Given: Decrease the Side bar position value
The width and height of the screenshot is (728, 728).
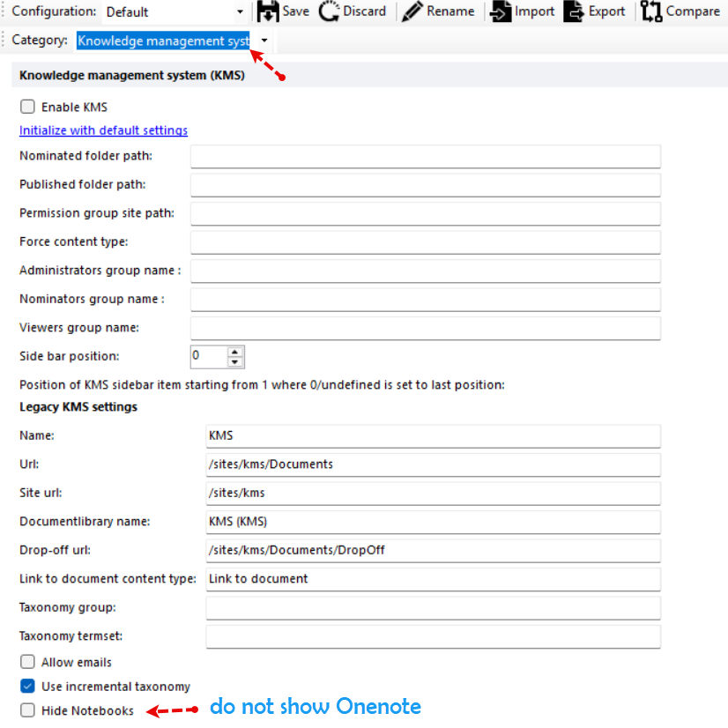Looking at the screenshot, I should pyautogui.click(x=234, y=361).
